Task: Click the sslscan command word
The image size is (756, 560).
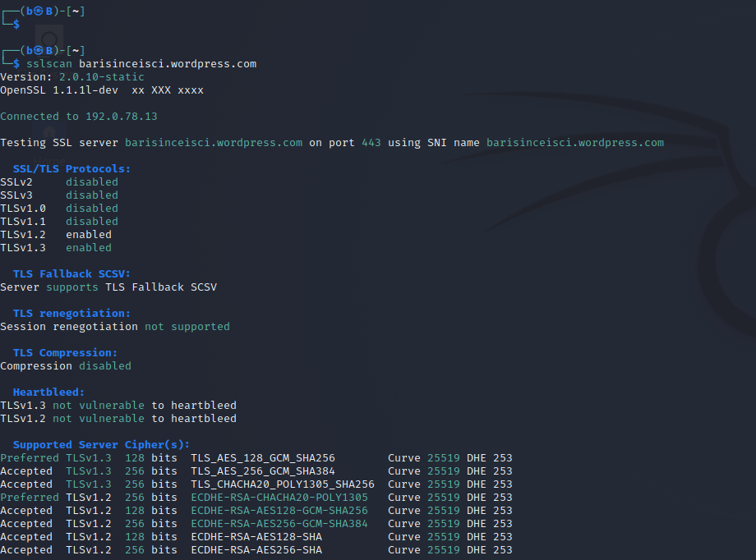Action: [49, 63]
